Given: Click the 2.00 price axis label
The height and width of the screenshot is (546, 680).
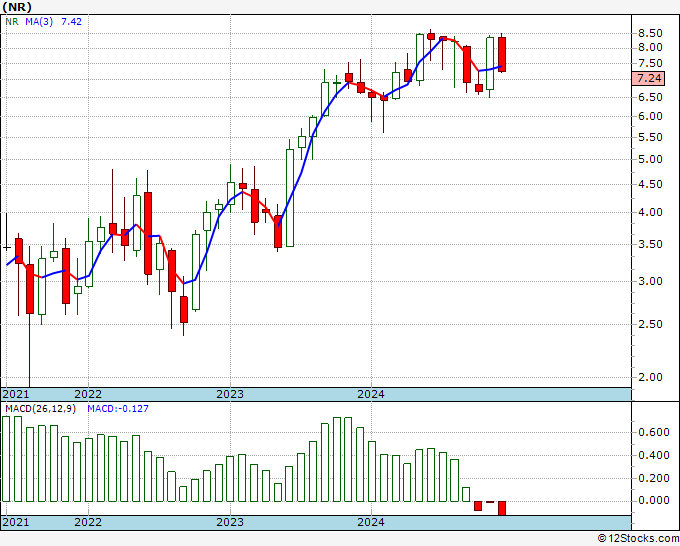Looking at the screenshot, I should pyautogui.click(x=650, y=377).
